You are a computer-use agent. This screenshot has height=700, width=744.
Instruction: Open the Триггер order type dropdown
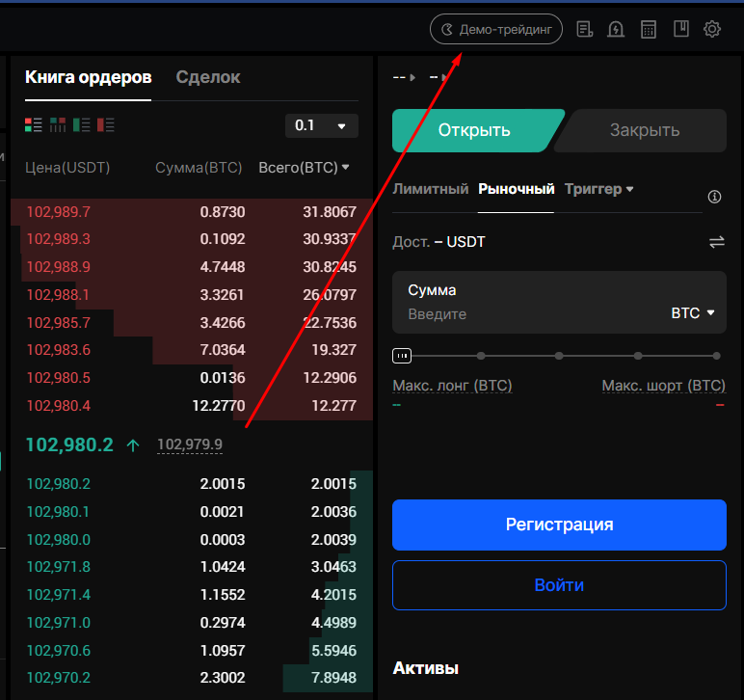[598, 189]
